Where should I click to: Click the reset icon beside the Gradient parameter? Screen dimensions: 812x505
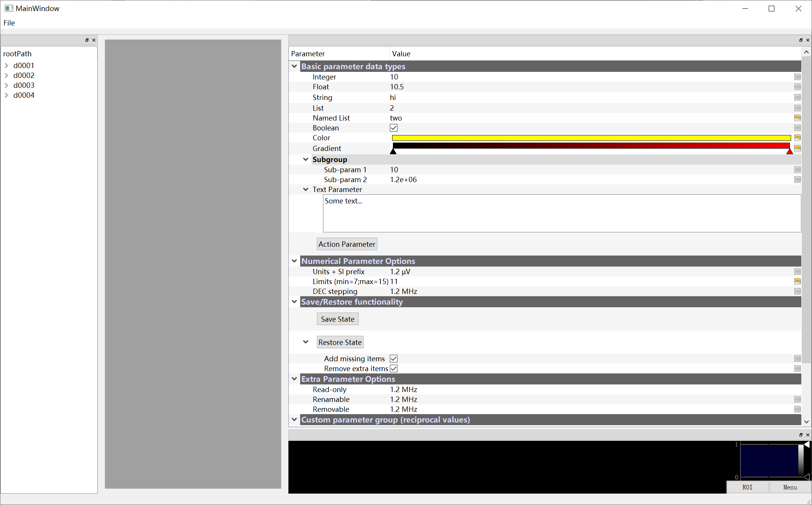[797, 148]
